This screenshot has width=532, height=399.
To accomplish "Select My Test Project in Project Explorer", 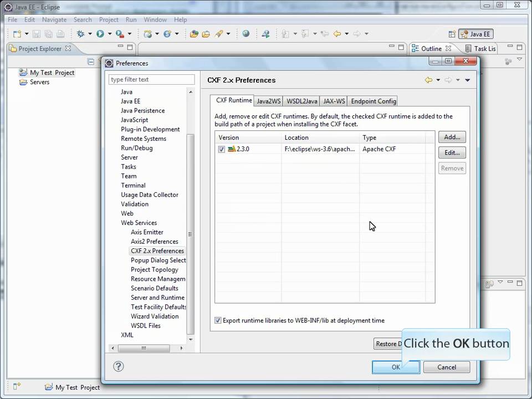I will pos(52,73).
